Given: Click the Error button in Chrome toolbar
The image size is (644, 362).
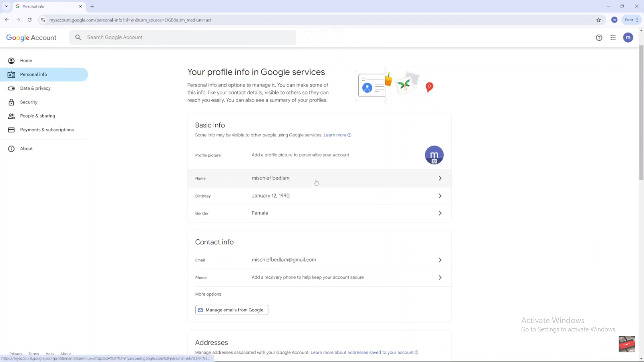Looking at the screenshot, I should (632, 20).
